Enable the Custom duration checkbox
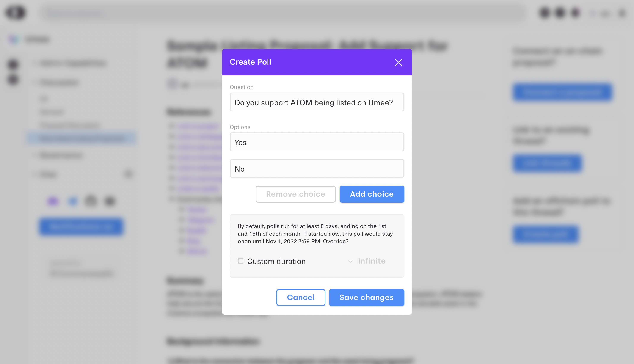The height and width of the screenshot is (364, 634). tap(240, 261)
